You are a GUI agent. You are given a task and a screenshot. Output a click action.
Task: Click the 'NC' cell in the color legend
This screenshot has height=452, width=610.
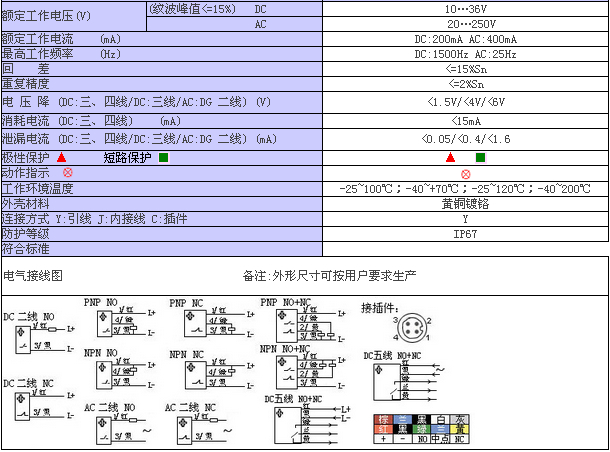click(459, 439)
